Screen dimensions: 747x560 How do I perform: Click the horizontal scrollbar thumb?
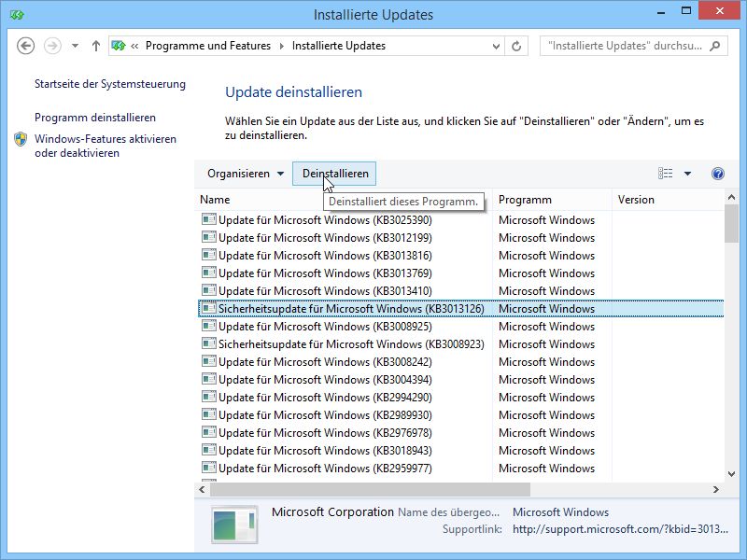pyautogui.click(x=370, y=489)
